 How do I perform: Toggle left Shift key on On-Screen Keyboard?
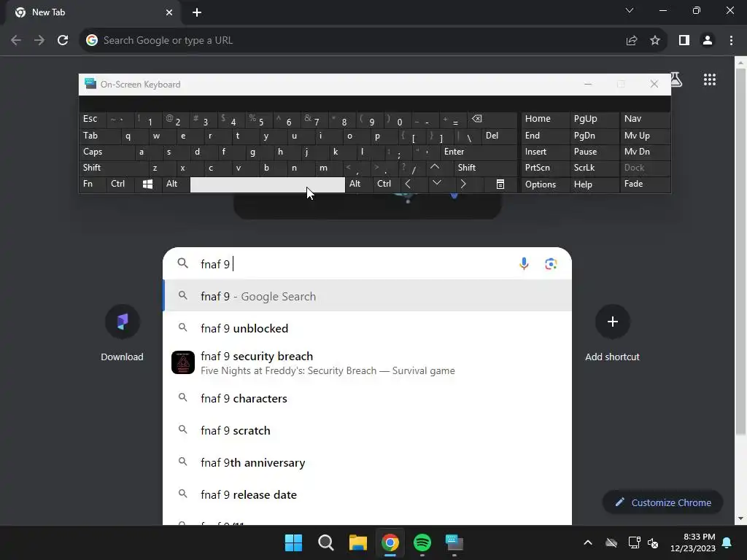[113, 168]
